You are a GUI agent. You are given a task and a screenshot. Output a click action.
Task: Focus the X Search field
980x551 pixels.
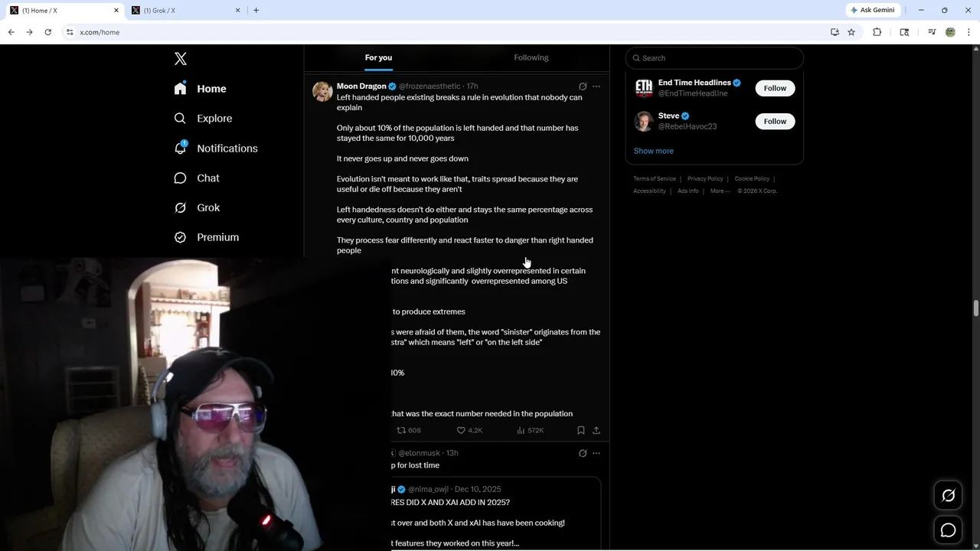coord(714,58)
